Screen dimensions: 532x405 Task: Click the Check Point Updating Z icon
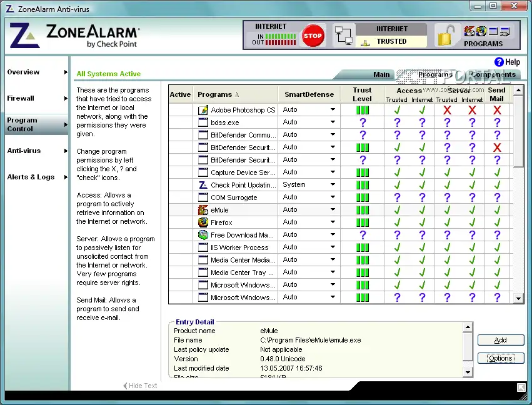point(203,185)
